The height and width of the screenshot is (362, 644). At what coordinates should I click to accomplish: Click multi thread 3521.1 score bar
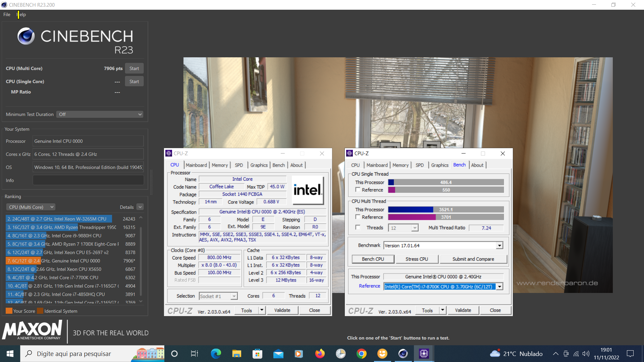pyautogui.click(x=446, y=209)
